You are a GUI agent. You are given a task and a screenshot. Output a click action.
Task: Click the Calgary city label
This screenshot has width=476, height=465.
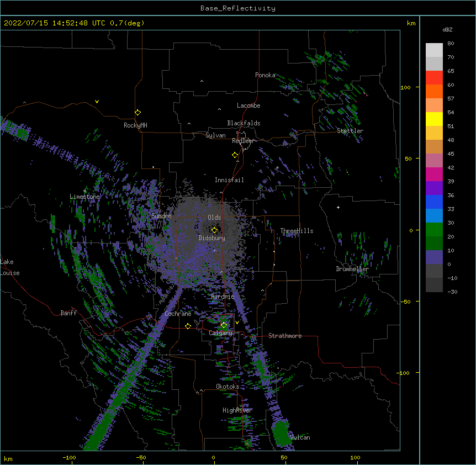[220, 333]
